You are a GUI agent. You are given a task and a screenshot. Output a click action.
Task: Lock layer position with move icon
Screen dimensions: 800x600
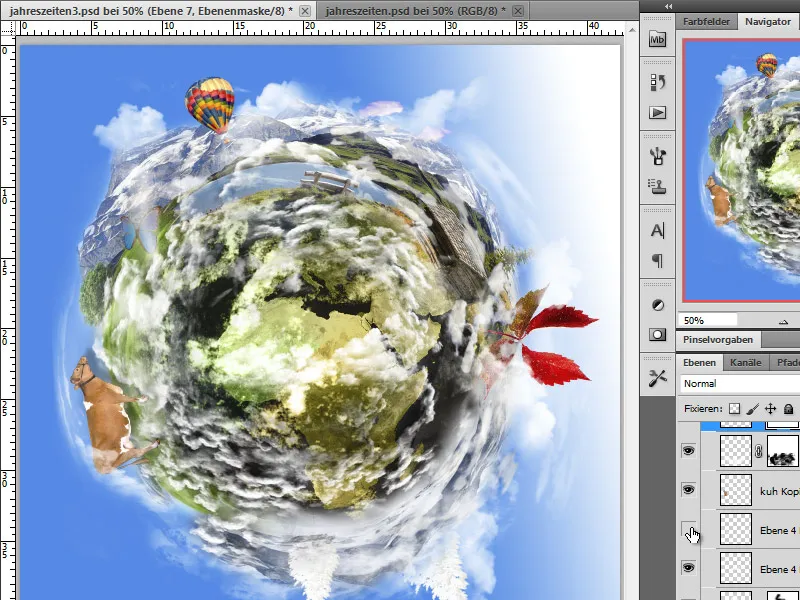[770, 409]
